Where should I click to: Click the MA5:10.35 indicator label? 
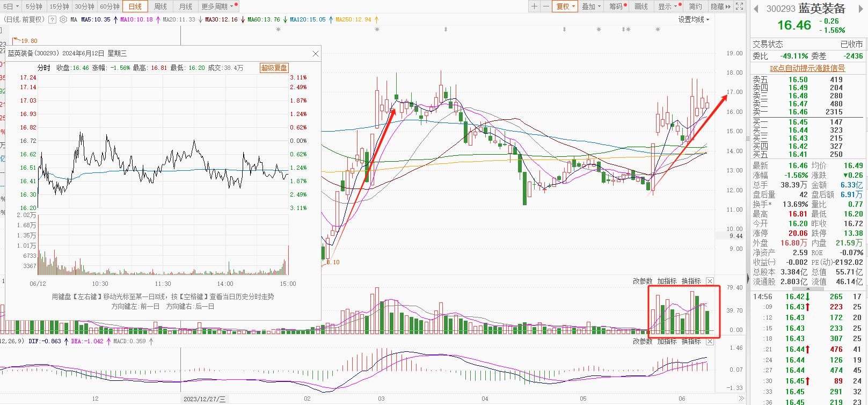pos(96,19)
